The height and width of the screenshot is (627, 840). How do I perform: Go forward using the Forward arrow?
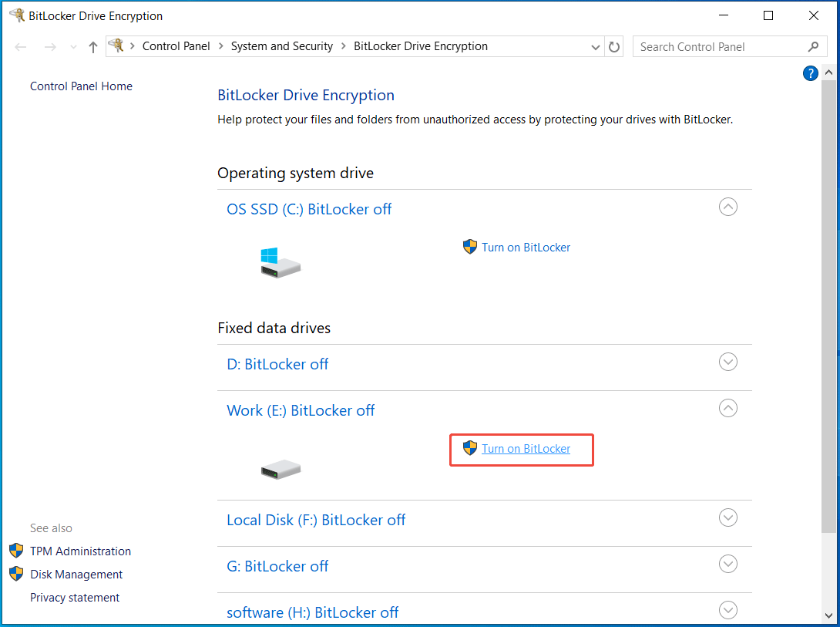point(50,47)
